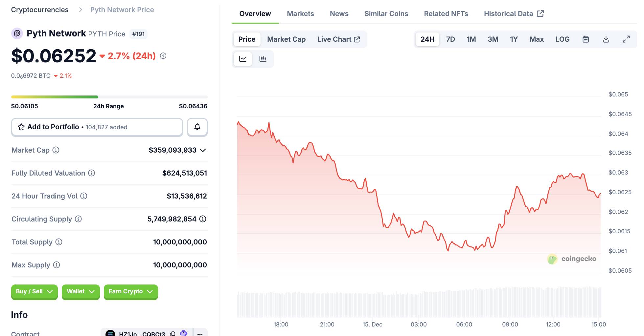644x336 pixels.
Task: Click info icon next to Market Cap
Action: click(x=56, y=150)
